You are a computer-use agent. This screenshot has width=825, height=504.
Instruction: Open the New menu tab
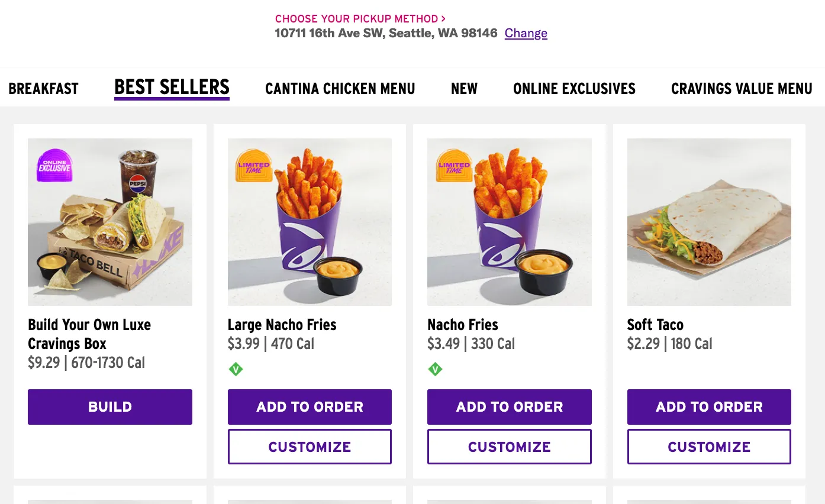[x=464, y=89]
